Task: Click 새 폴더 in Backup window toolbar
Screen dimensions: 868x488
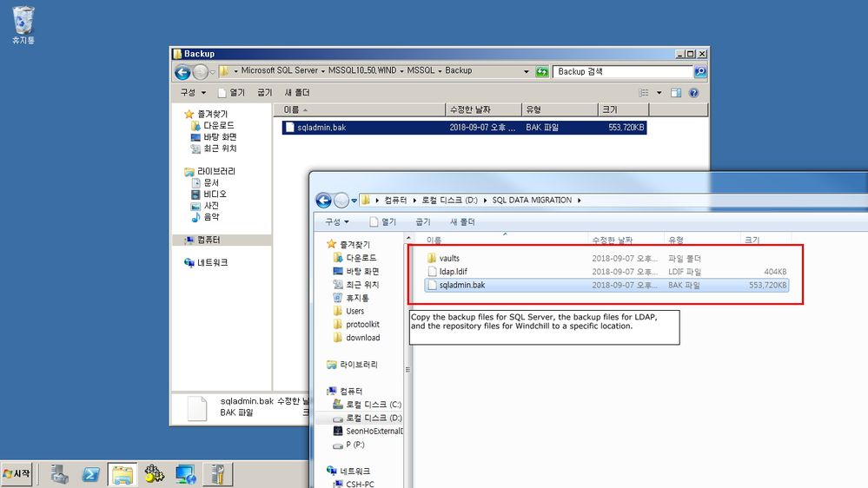Action: tap(296, 92)
